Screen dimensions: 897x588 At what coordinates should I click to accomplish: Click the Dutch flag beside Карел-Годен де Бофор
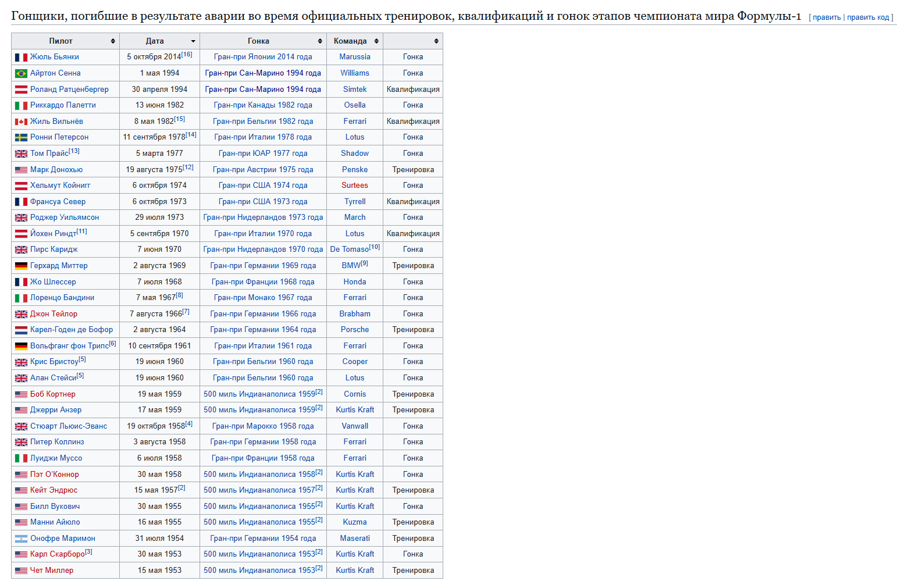(21, 330)
